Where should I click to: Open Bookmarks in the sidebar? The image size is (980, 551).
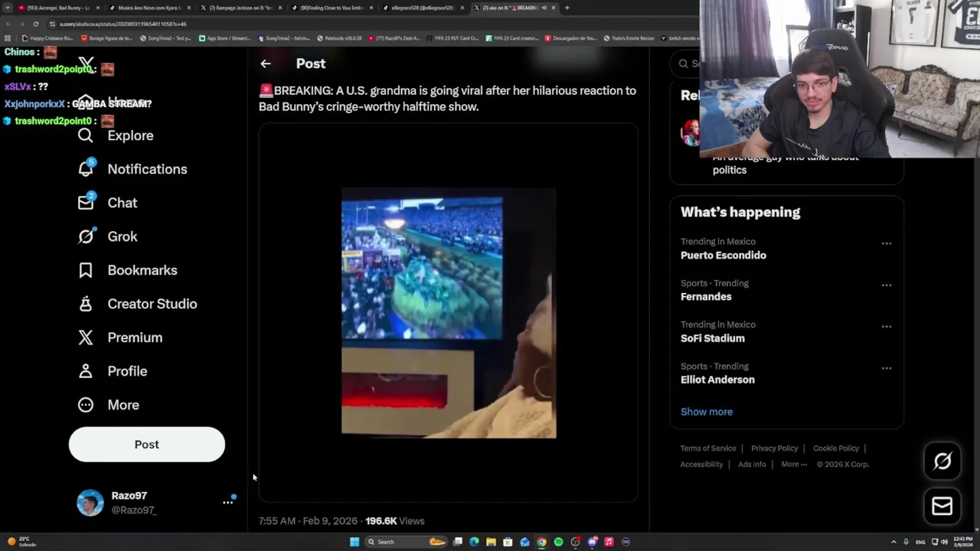[127, 270]
